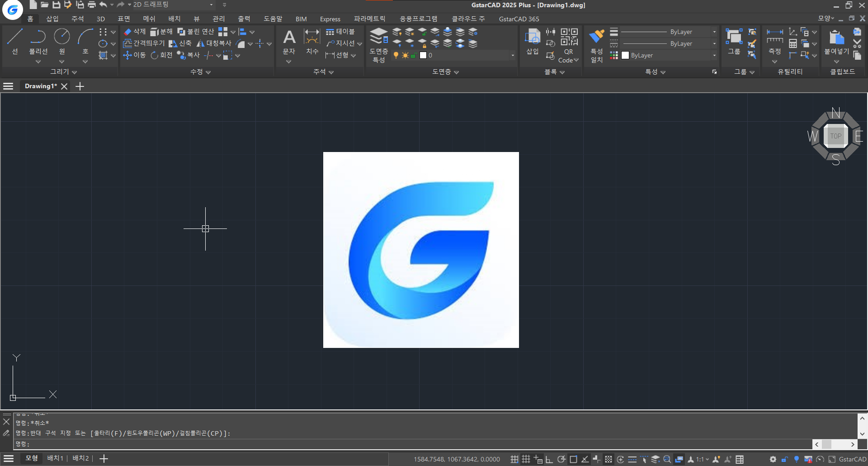Toggle transparency display in status bar
868x466 pixels.
[609, 459]
